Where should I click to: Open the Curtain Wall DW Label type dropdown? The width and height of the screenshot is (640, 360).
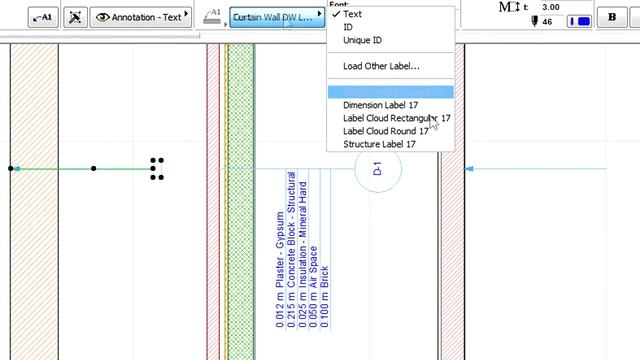[277, 17]
